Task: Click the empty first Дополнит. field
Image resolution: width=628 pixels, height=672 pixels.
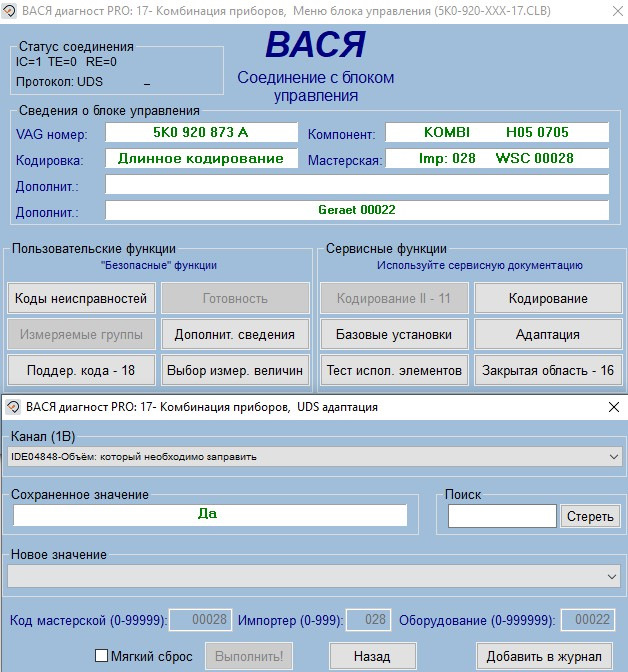Action: point(357,184)
